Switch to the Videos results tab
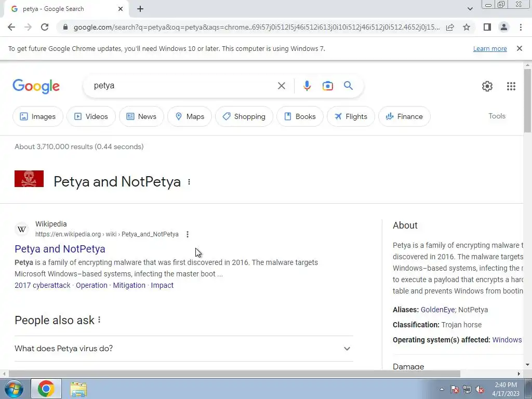 point(91,116)
